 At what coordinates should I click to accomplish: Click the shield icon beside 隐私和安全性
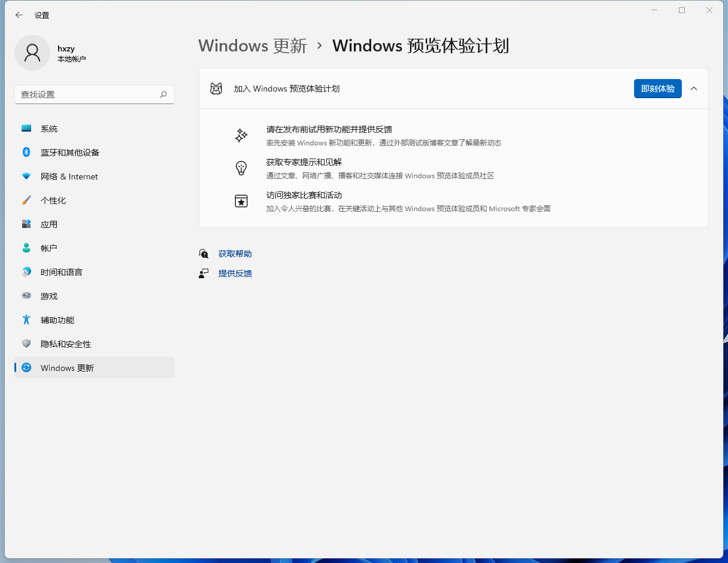click(26, 344)
